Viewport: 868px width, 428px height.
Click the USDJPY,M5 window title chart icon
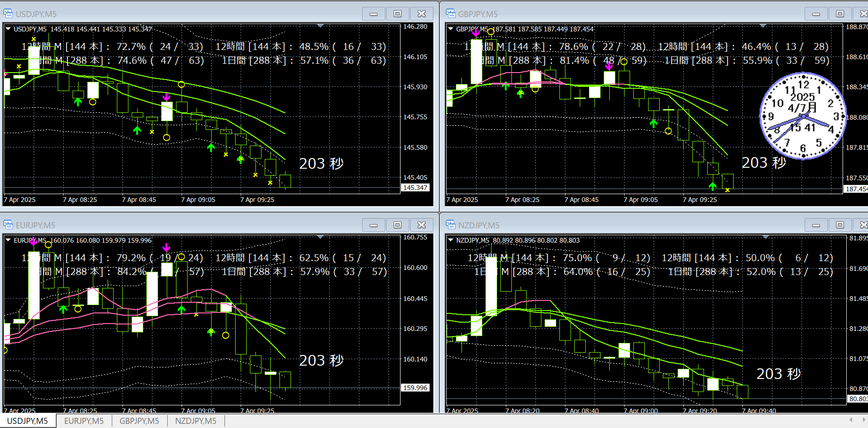tap(8, 13)
